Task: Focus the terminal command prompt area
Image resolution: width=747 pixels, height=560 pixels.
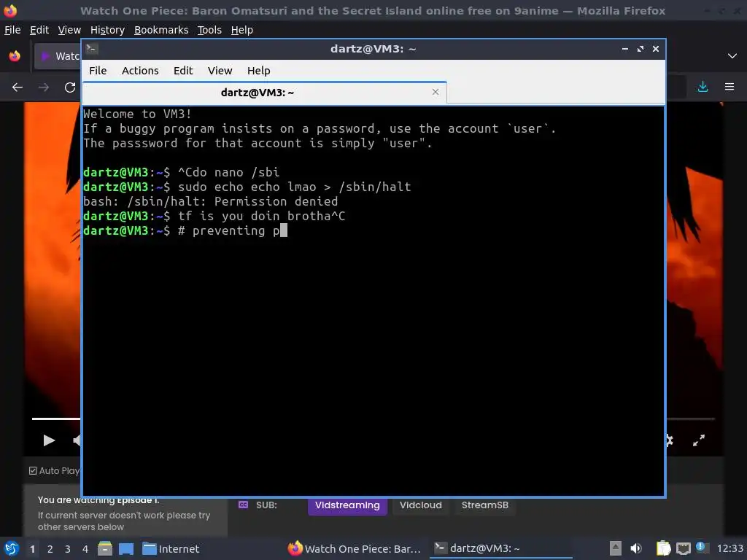Action: [373, 301]
